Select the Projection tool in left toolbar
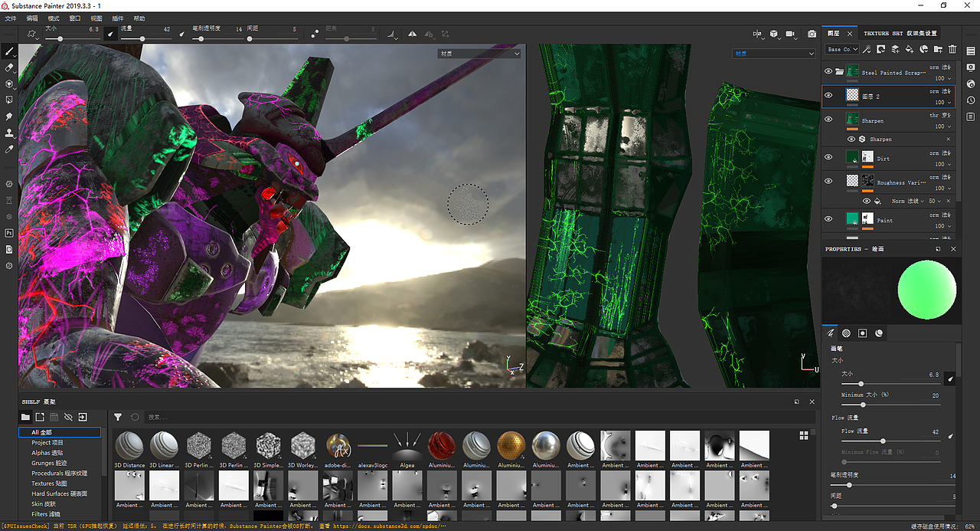 9,84
